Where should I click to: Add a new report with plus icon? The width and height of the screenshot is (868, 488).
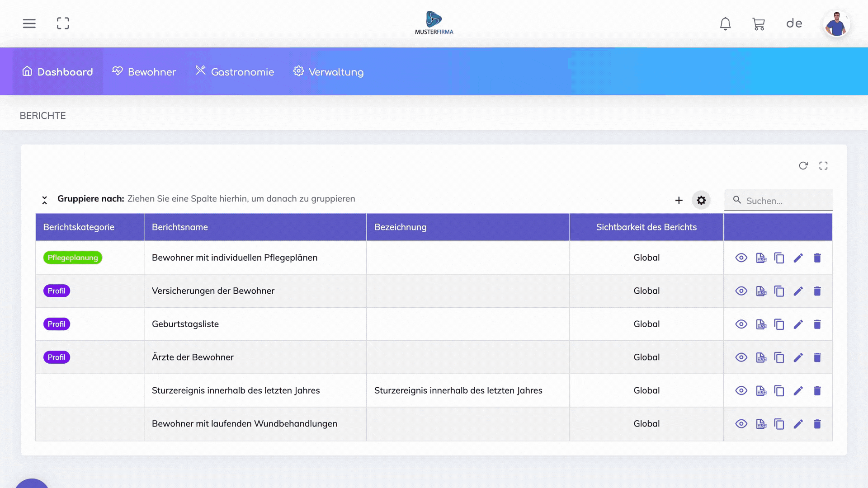tap(679, 200)
